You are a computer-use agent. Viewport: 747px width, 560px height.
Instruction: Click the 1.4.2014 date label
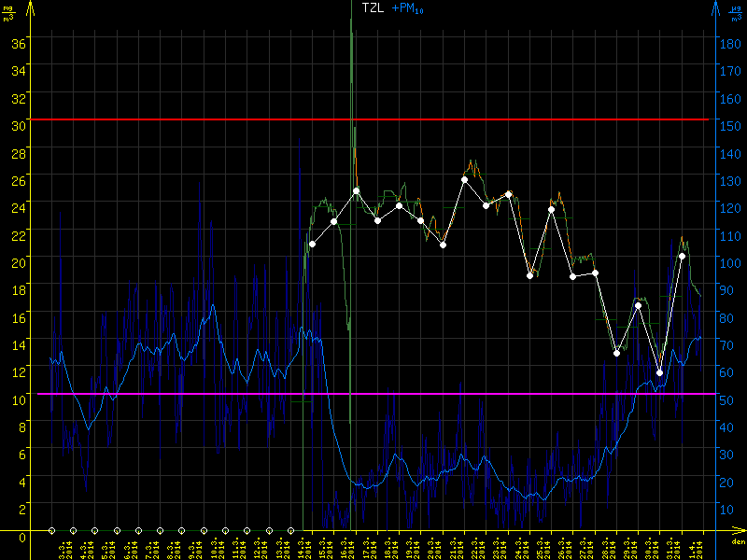coord(700,548)
